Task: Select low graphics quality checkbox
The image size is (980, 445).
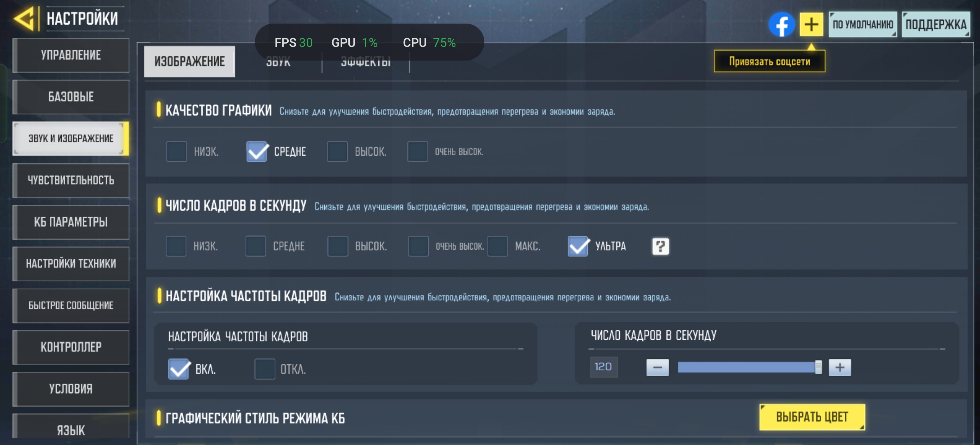Action: (x=177, y=152)
